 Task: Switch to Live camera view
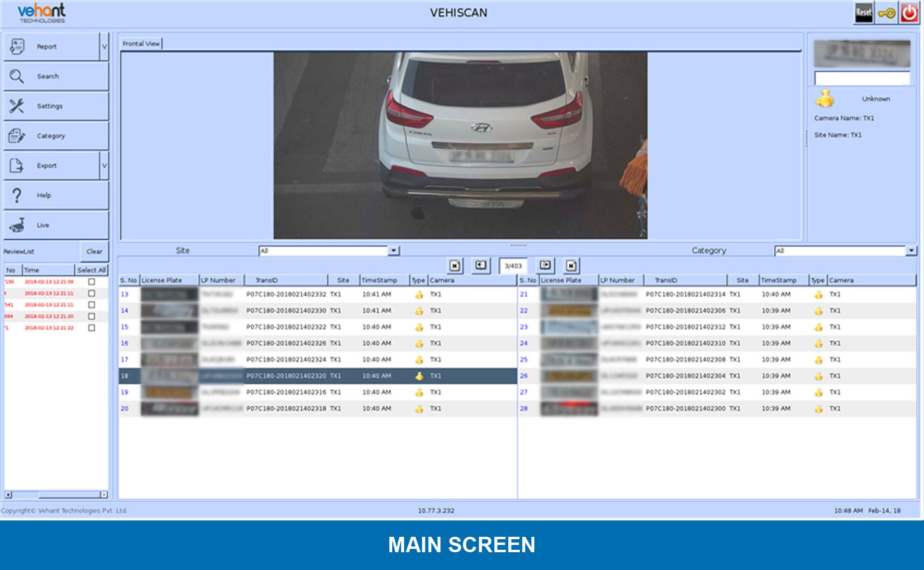tap(56, 225)
